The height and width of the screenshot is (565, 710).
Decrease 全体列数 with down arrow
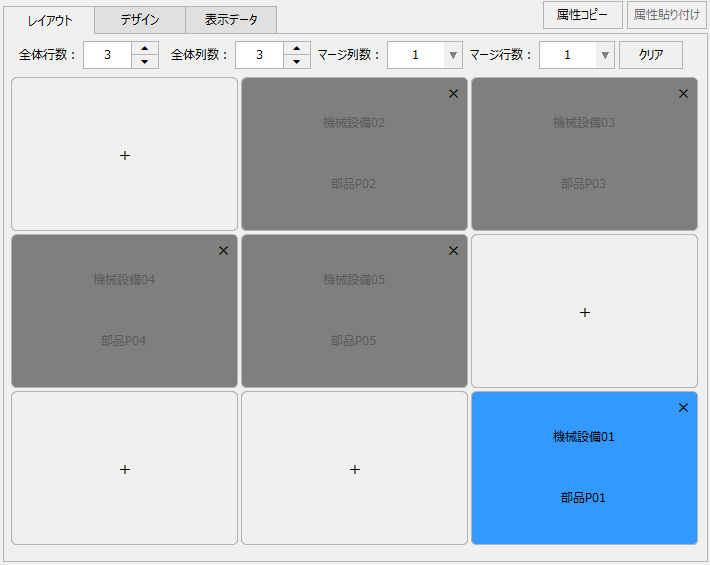(x=297, y=62)
